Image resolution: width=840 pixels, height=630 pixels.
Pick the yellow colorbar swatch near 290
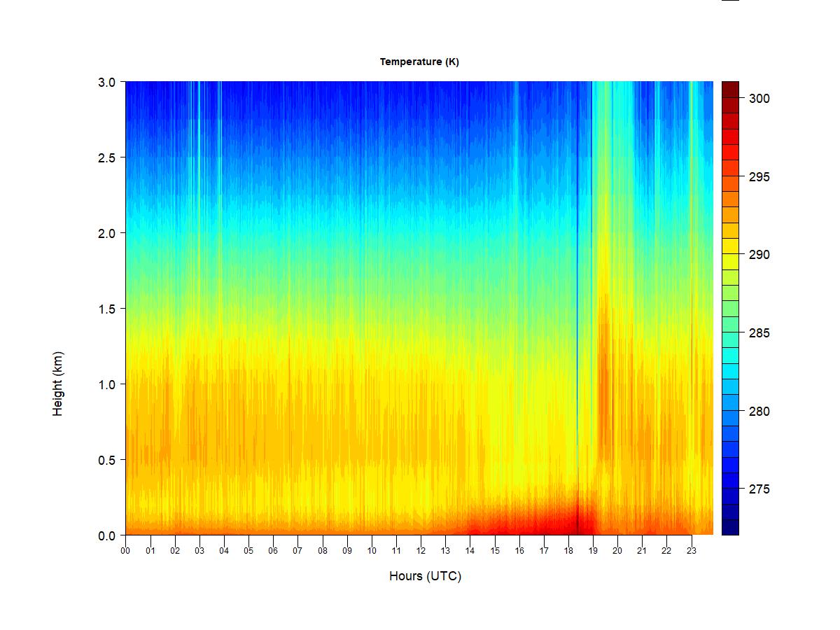(x=730, y=262)
